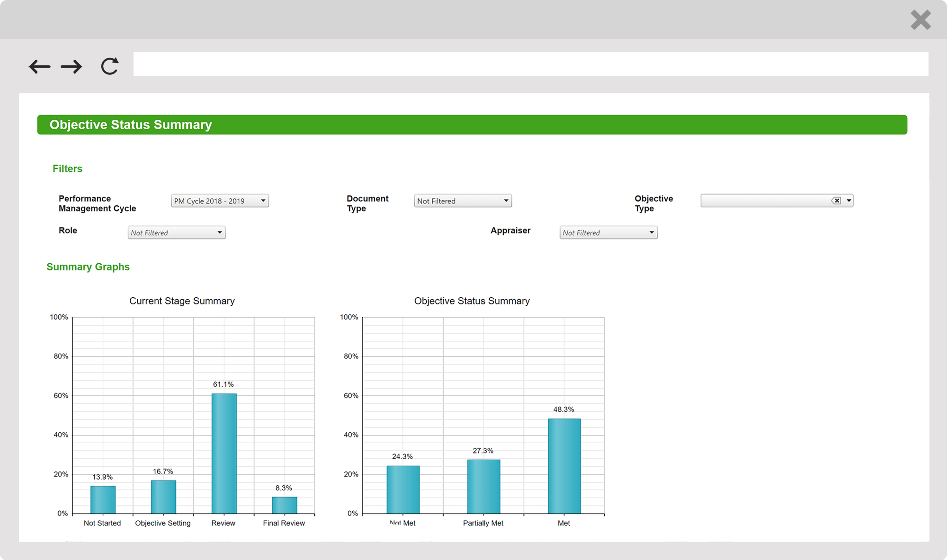Click the Role label
The width and height of the screenshot is (947, 560).
click(68, 231)
